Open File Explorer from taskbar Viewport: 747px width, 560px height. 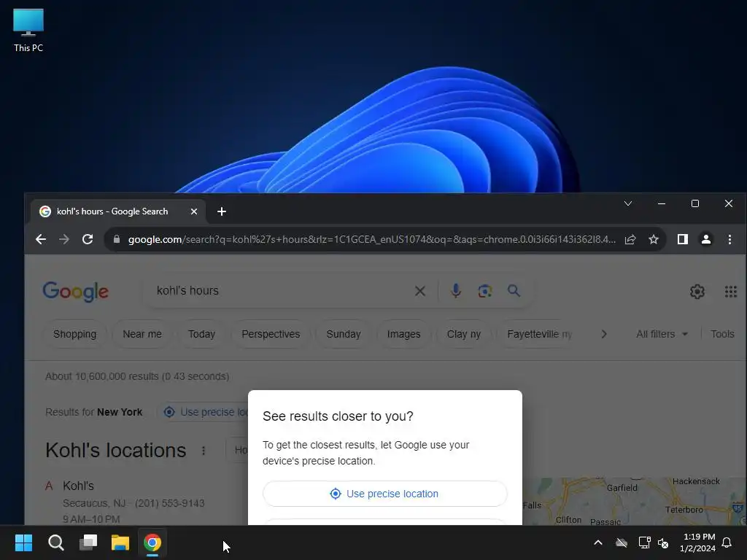pyautogui.click(x=120, y=542)
